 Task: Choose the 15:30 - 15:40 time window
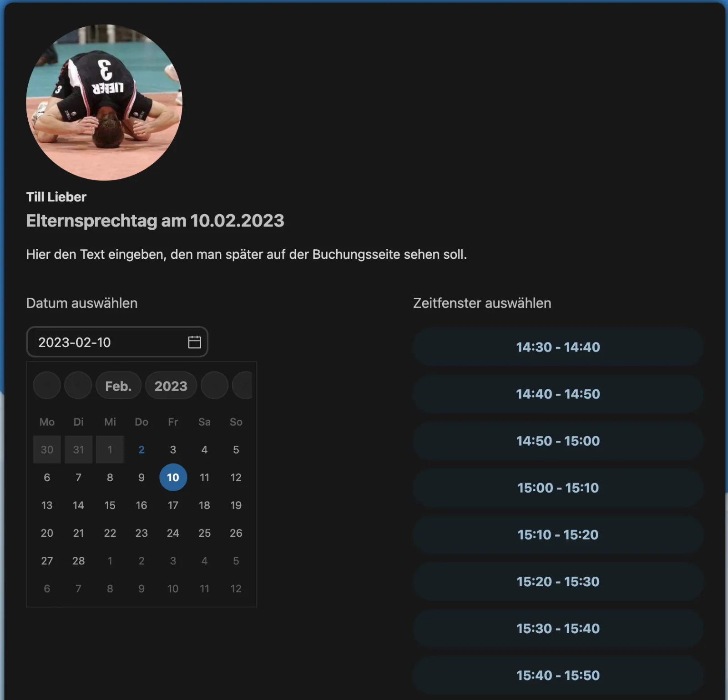[558, 628]
